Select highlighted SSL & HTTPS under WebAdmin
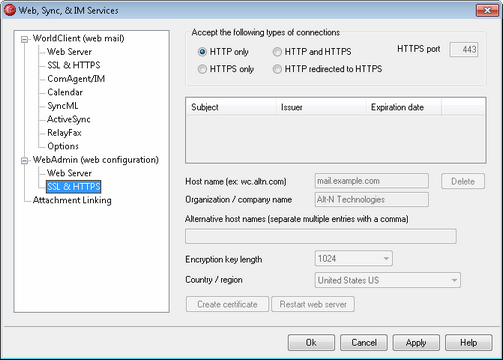Viewport: 503px width, 360px height. click(x=74, y=187)
